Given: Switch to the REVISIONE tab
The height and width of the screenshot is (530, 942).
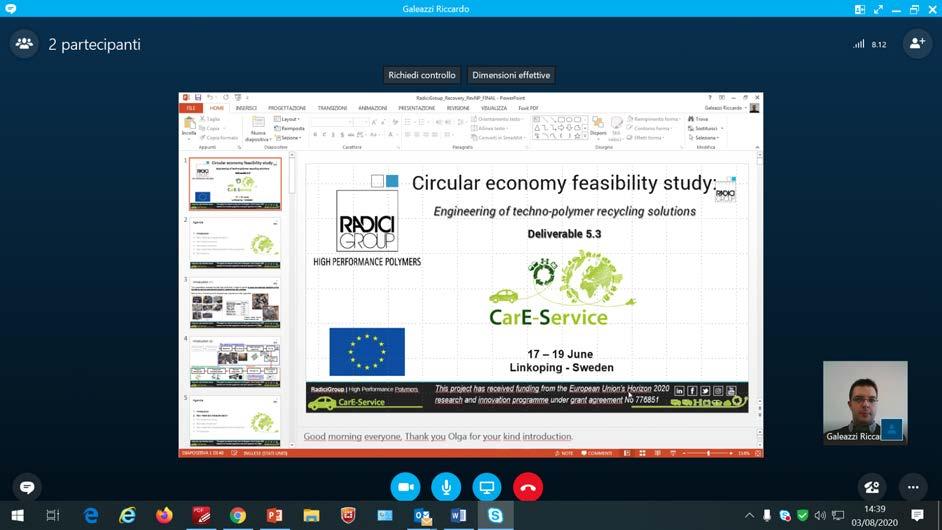Looking at the screenshot, I should point(458,108).
